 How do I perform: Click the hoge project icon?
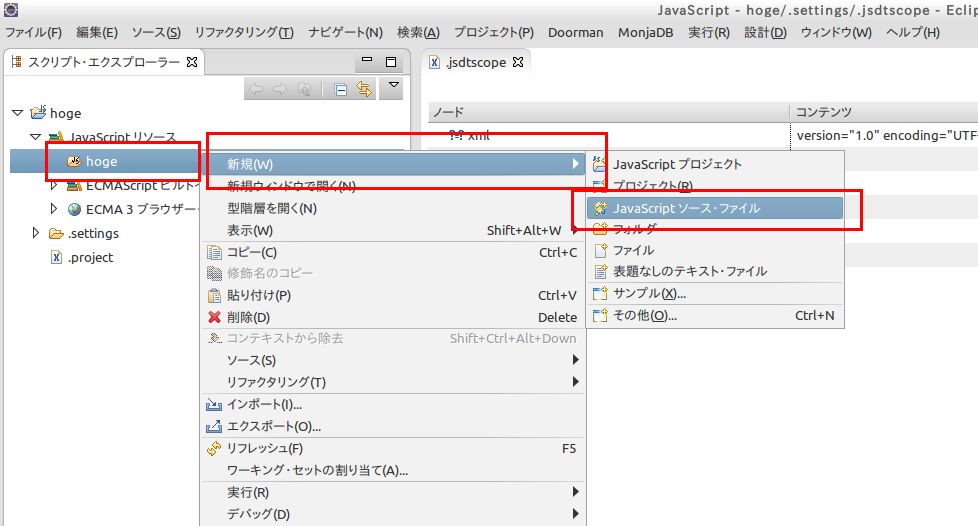point(38,112)
